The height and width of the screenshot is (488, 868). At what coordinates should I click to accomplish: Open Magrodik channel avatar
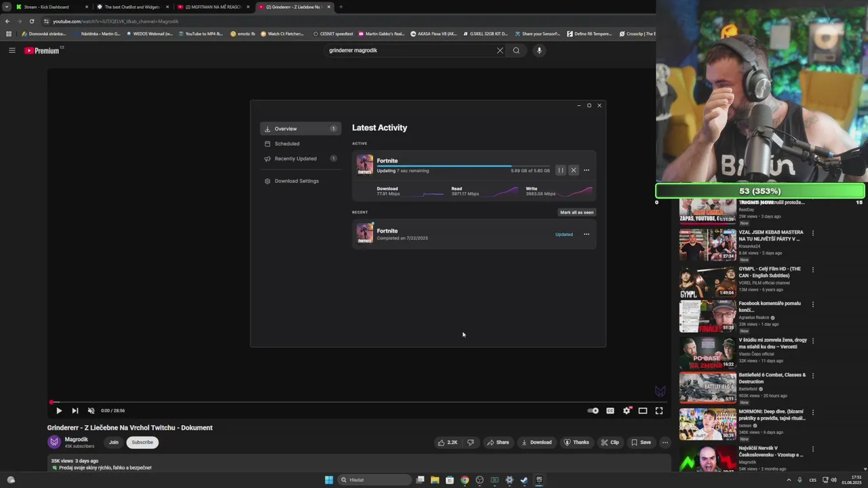(x=54, y=442)
